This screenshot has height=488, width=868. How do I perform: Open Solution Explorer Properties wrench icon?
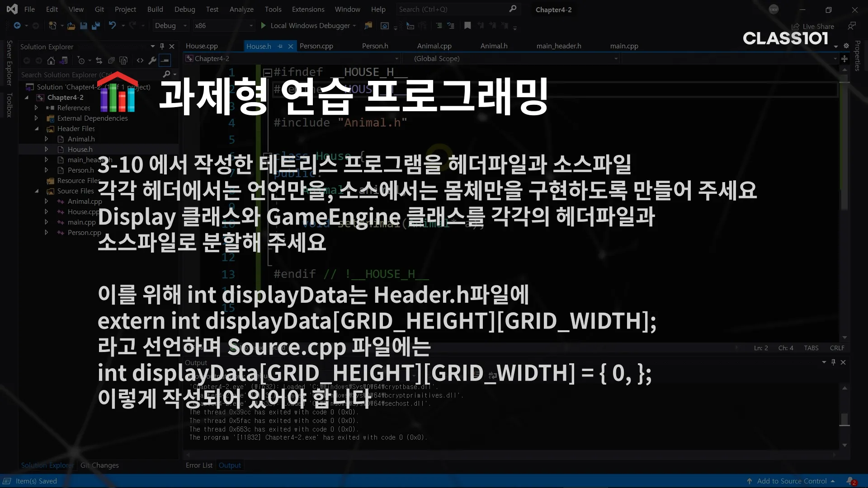click(152, 61)
